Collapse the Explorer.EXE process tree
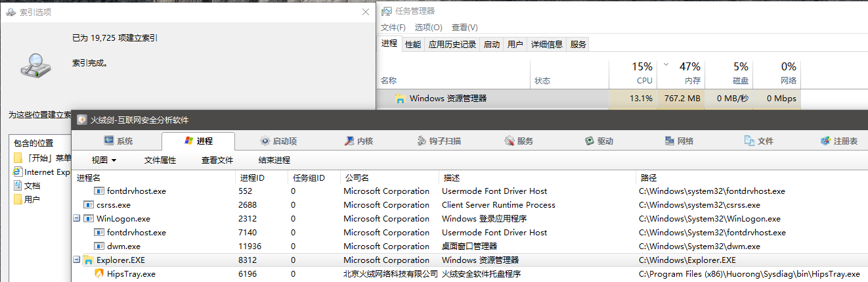The height and width of the screenshot is (282, 868). click(x=76, y=260)
